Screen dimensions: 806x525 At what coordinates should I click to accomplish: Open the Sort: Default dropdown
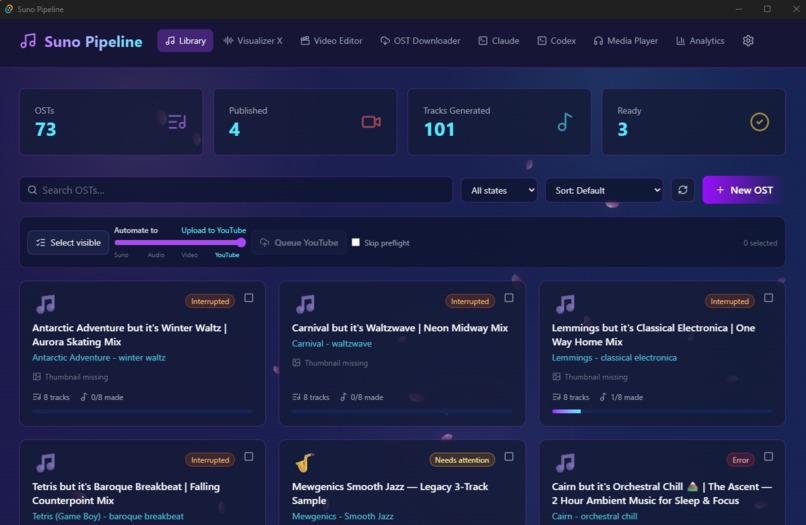click(604, 190)
